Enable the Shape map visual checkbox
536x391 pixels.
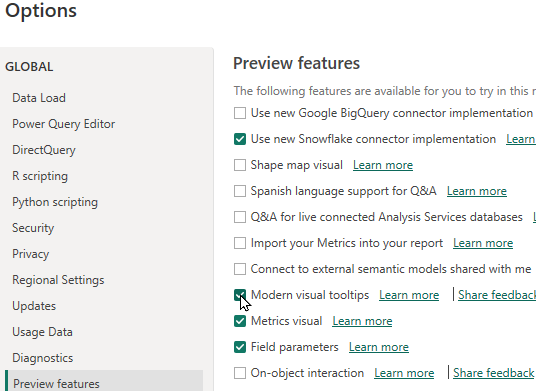coord(240,165)
